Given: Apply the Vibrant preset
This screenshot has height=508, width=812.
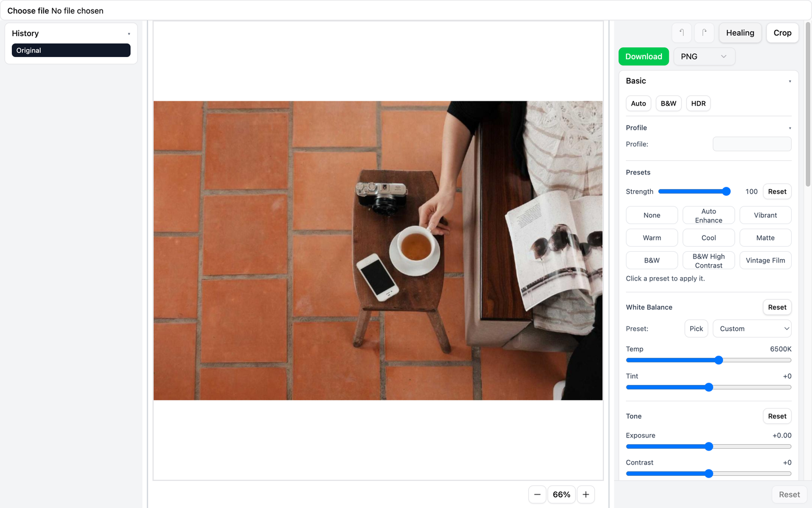Looking at the screenshot, I should click(765, 215).
